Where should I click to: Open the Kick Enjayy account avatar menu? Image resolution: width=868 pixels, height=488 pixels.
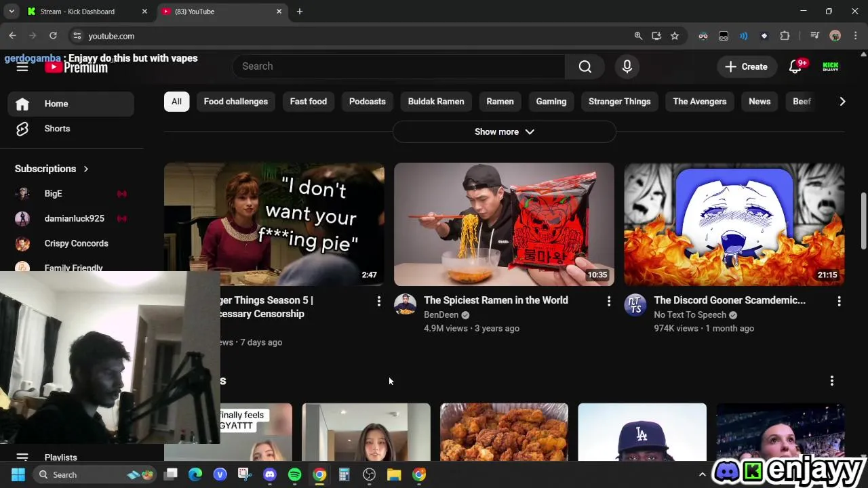click(x=831, y=66)
